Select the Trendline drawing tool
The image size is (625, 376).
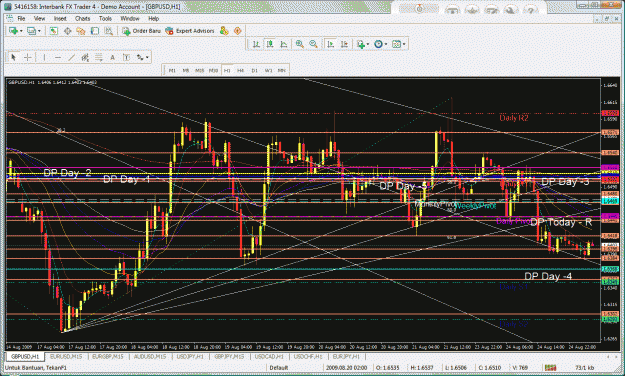(71, 57)
